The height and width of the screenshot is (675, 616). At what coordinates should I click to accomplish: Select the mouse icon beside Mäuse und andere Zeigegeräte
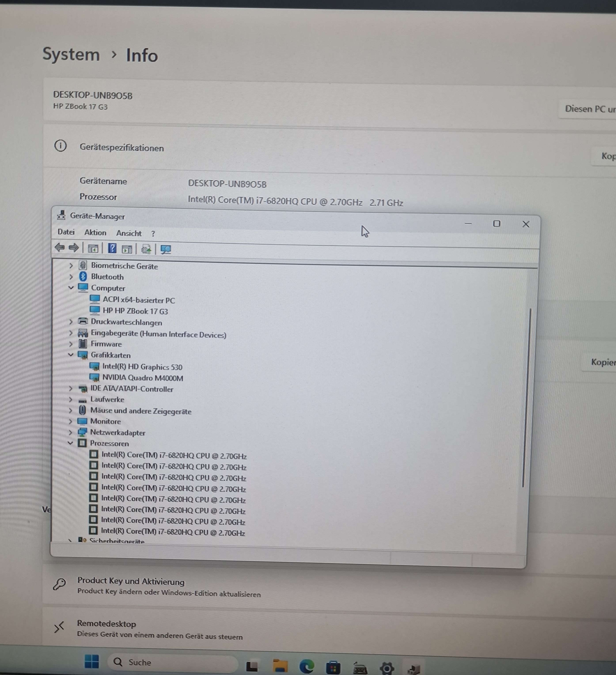point(82,410)
